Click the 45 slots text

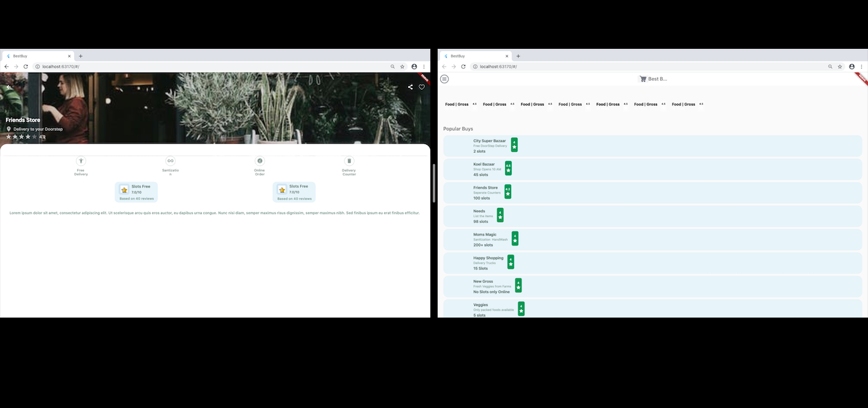480,175
